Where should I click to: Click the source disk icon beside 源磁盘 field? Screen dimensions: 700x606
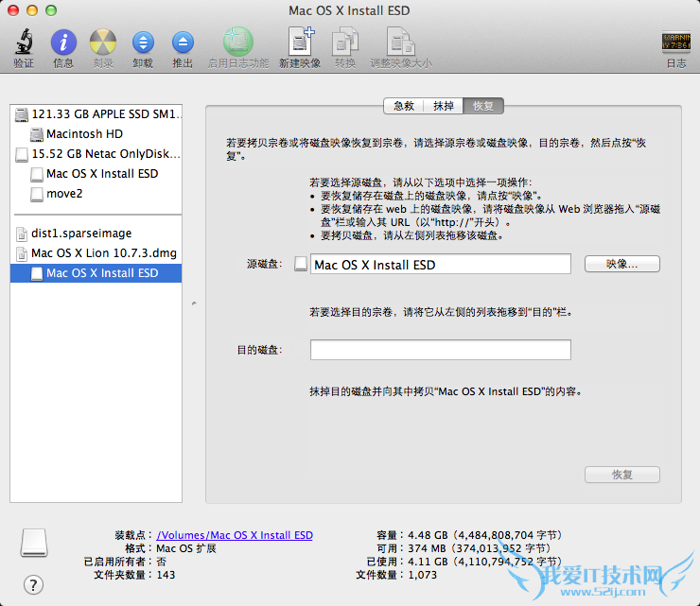pos(301,264)
